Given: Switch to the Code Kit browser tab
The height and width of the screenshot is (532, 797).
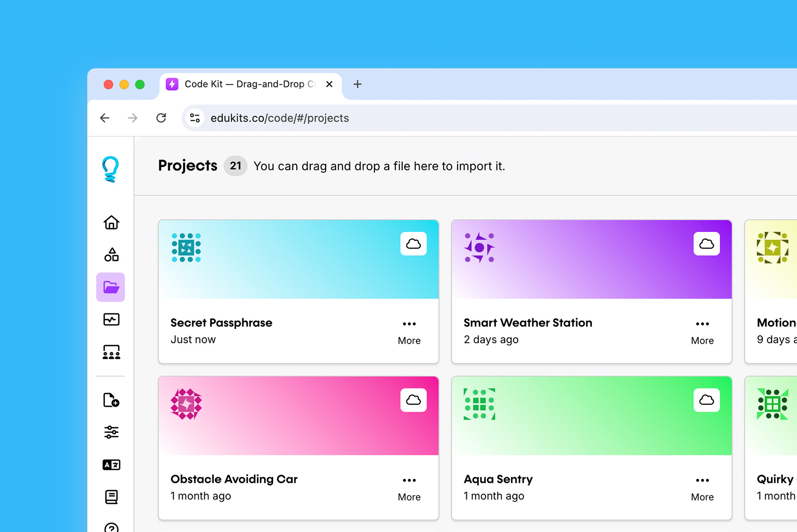Looking at the screenshot, I should 245,84.
